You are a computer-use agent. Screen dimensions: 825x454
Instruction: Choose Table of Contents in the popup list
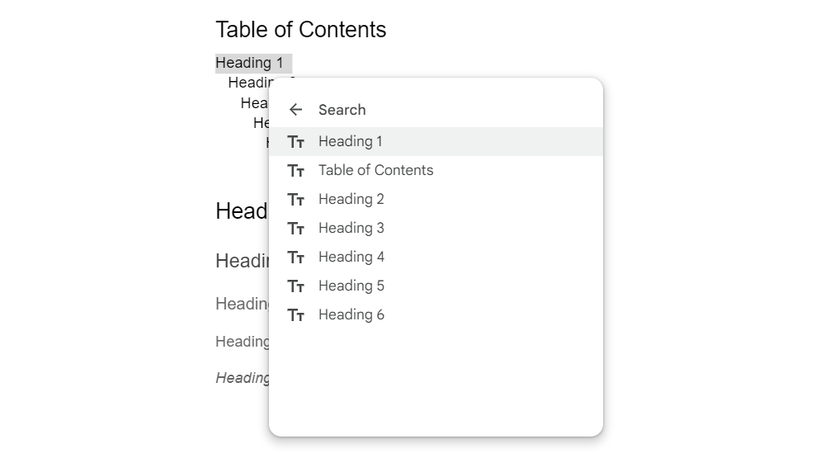[x=375, y=171]
